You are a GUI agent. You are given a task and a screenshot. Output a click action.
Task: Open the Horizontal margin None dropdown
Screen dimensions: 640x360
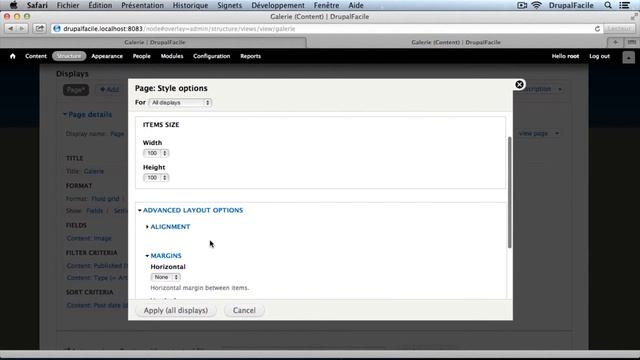165,277
